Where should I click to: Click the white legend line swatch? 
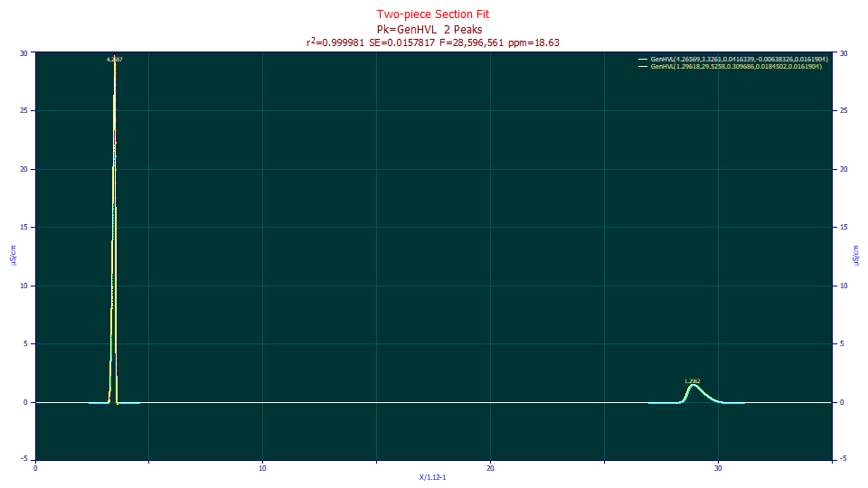pos(643,60)
